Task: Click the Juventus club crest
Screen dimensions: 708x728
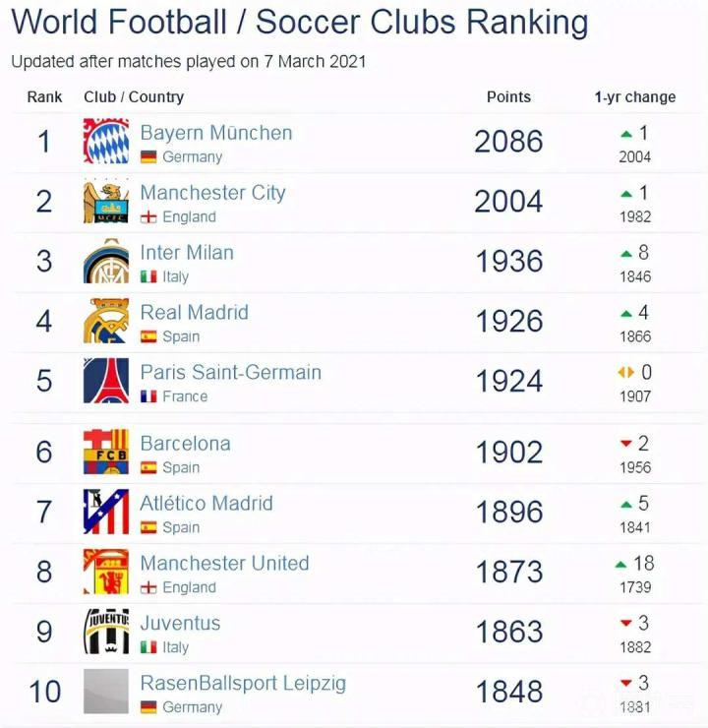Action: (x=106, y=633)
